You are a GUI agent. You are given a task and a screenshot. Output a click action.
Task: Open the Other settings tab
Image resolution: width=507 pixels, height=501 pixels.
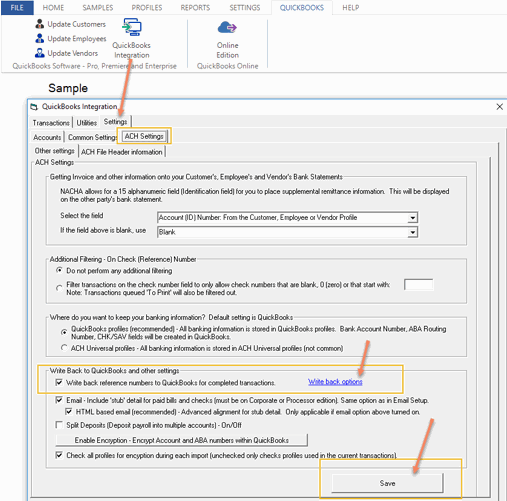(55, 151)
